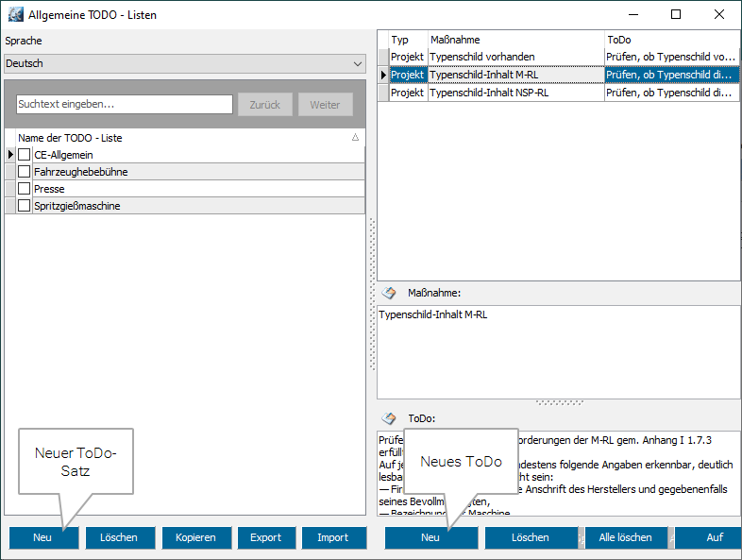
Task: Click Kopieren to duplicate the list
Action: pyautogui.click(x=195, y=537)
